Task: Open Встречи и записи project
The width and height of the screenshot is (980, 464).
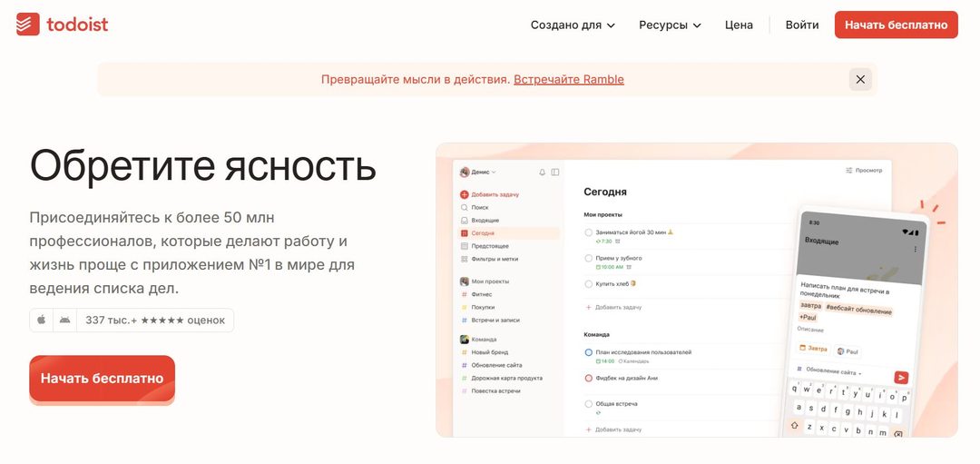Action: tap(490, 321)
